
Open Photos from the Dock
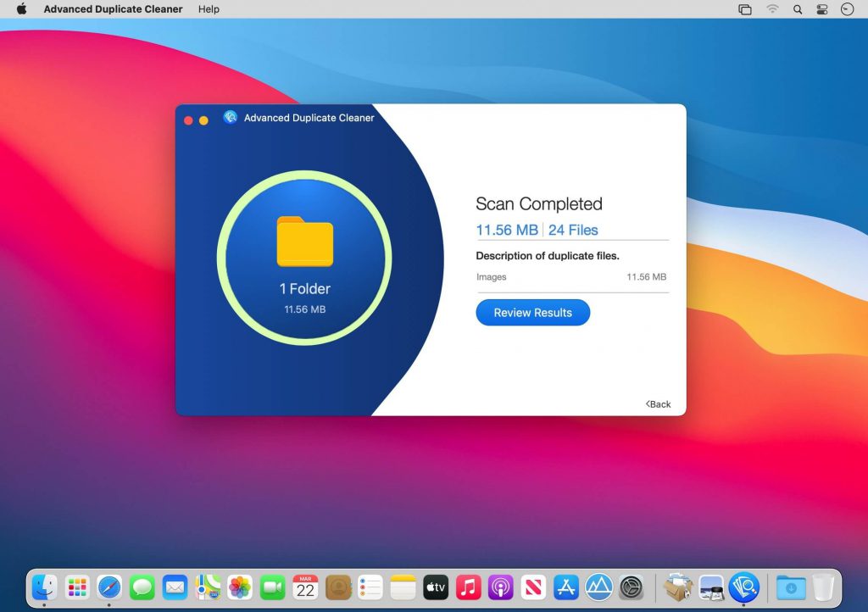[x=240, y=587]
